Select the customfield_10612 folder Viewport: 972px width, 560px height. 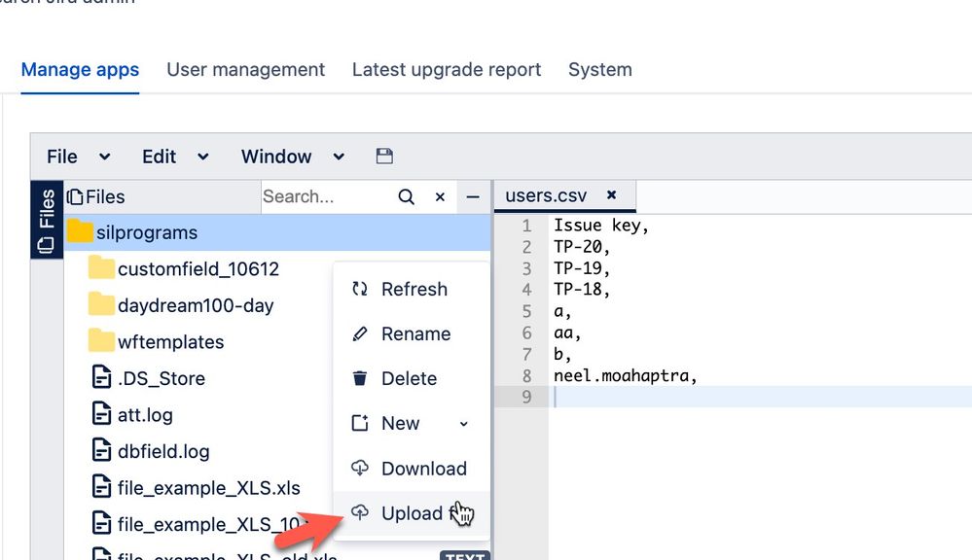[x=198, y=269]
